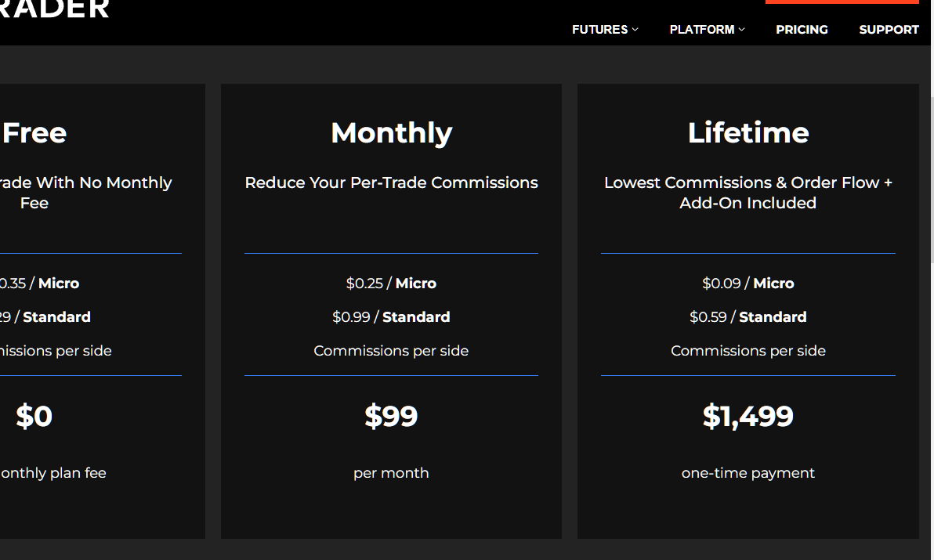
Task: Click the $1,499 one-time price
Action: click(748, 416)
